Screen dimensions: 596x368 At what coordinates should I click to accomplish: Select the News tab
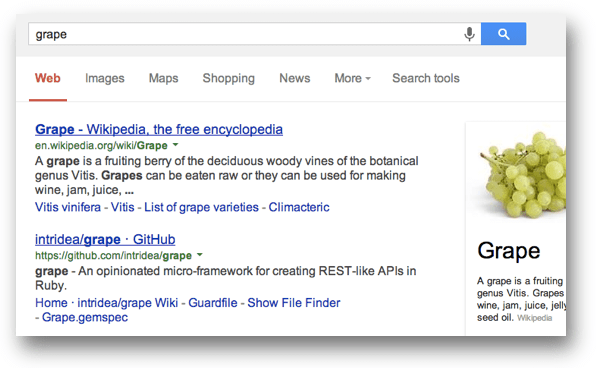click(295, 78)
